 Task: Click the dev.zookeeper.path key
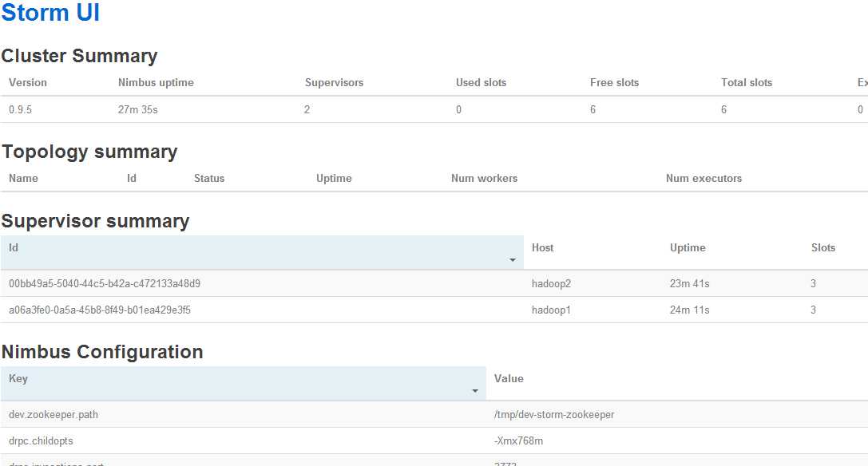(x=54, y=414)
